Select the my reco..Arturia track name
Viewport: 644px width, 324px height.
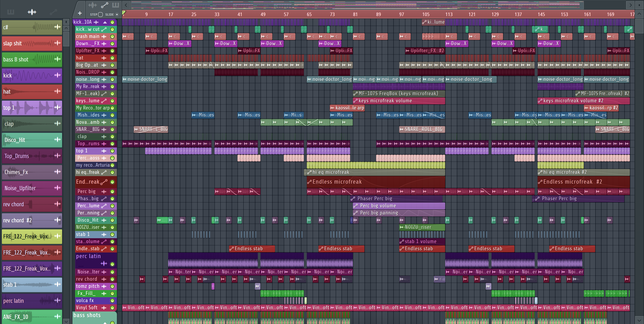tap(93, 165)
